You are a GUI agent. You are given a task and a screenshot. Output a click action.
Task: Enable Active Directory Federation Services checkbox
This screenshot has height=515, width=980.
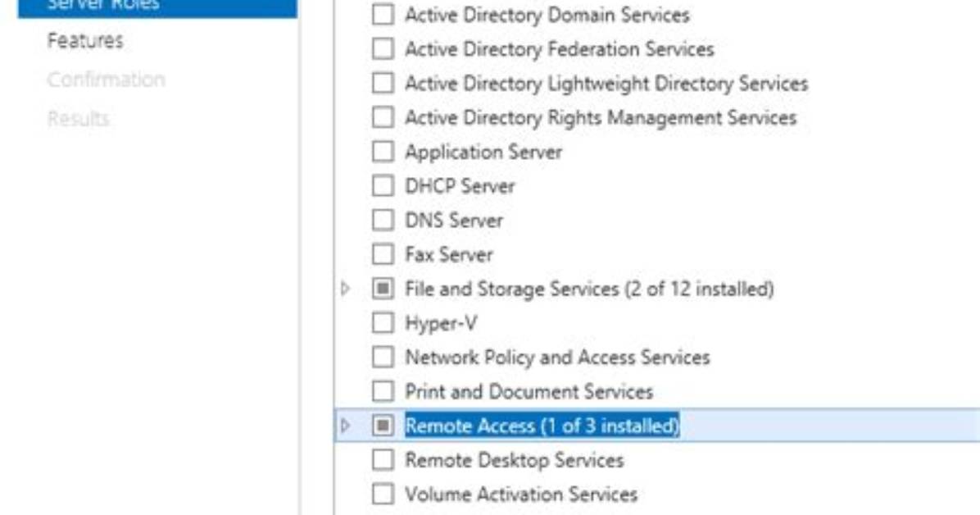[x=383, y=49]
